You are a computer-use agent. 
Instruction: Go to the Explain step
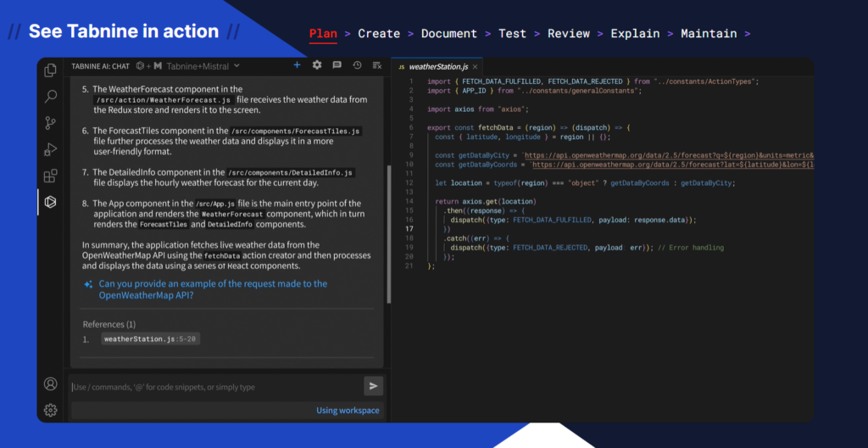(635, 33)
